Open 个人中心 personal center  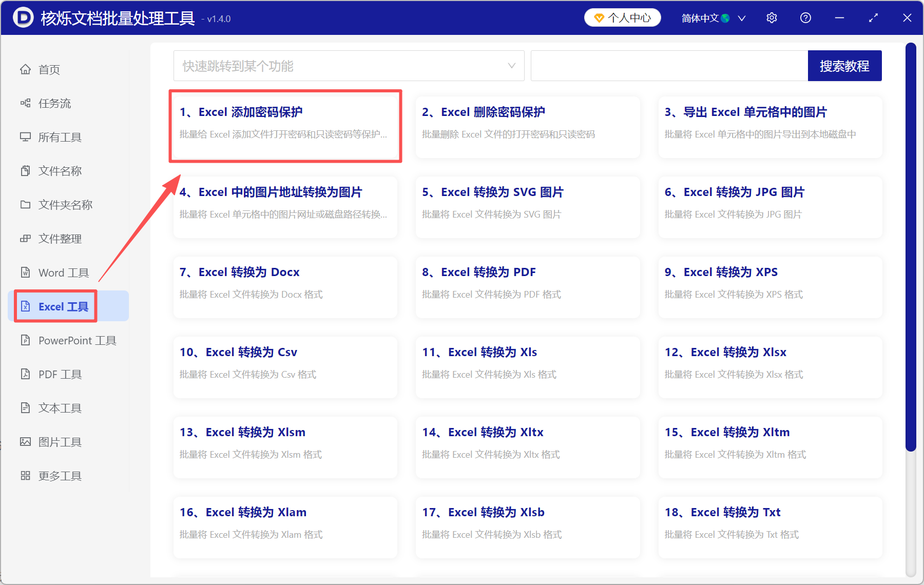click(622, 17)
